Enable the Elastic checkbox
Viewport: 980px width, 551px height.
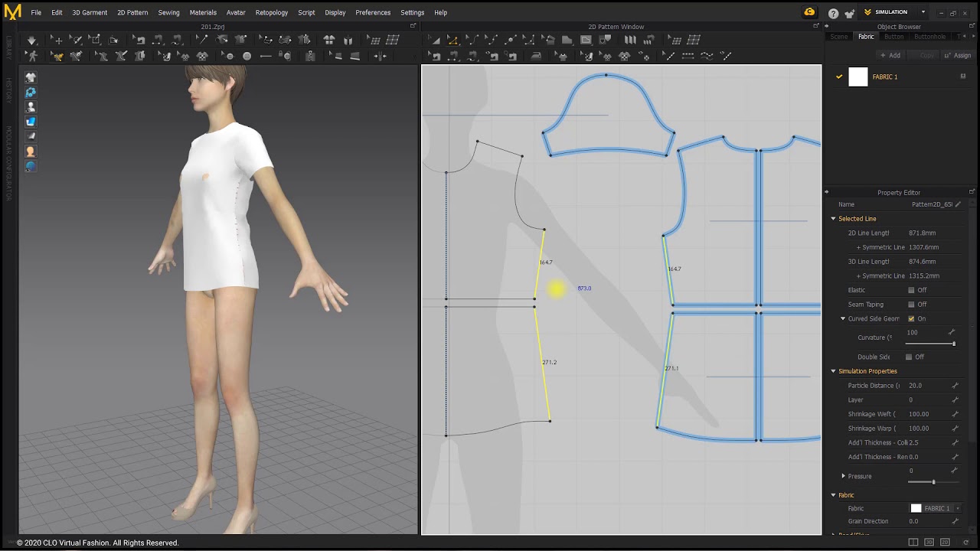point(911,290)
